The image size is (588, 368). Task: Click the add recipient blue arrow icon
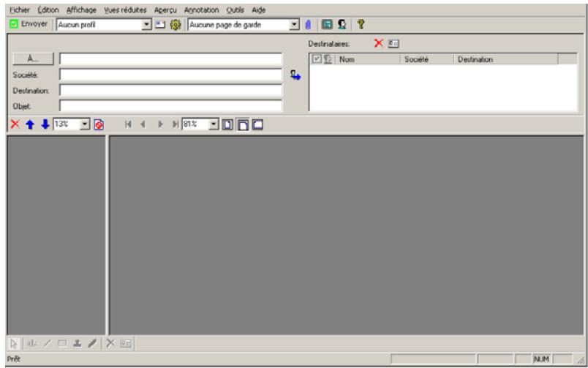[295, 75]
